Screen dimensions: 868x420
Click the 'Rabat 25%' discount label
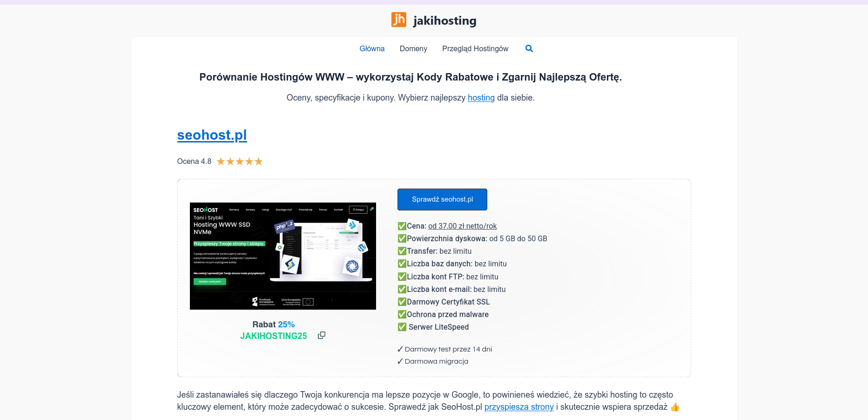pyautogui.click(x=274, y=325)
